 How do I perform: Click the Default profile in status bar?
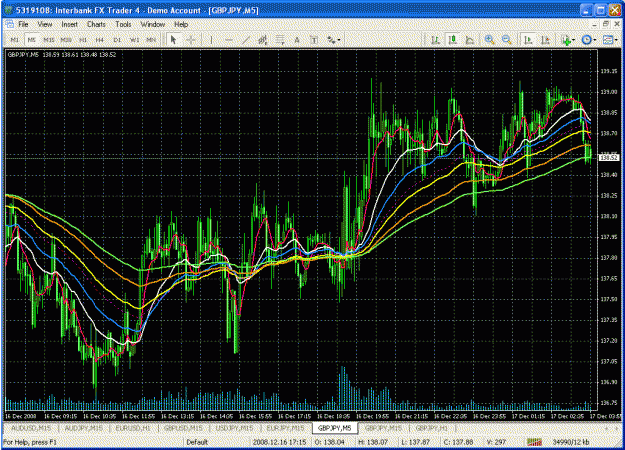(197, 442)
